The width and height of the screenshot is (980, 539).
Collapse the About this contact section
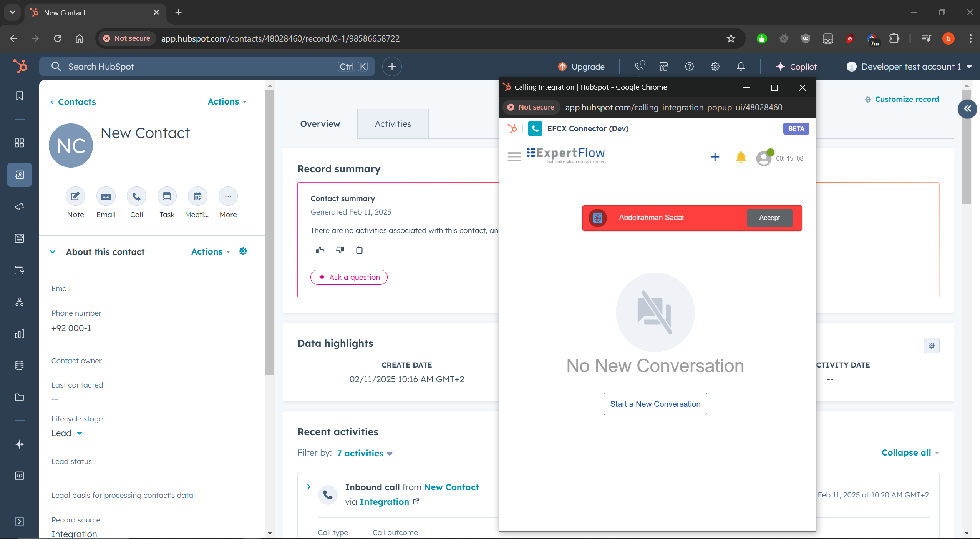coord(53,252)
